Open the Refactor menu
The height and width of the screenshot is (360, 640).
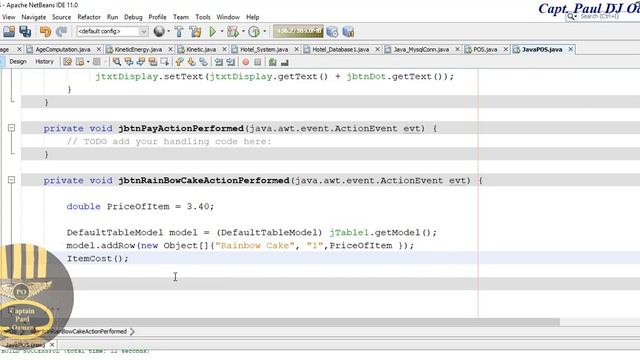[89, 17]
